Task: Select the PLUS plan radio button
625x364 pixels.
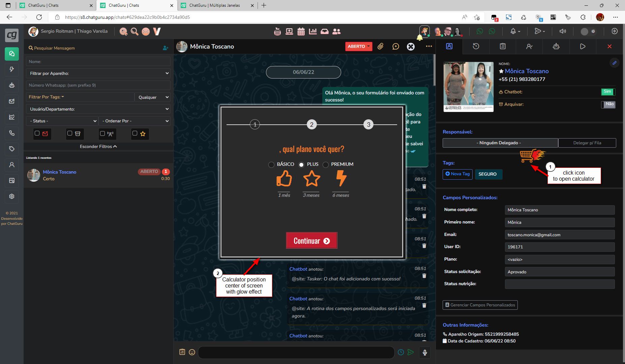Action: [301, 164]
